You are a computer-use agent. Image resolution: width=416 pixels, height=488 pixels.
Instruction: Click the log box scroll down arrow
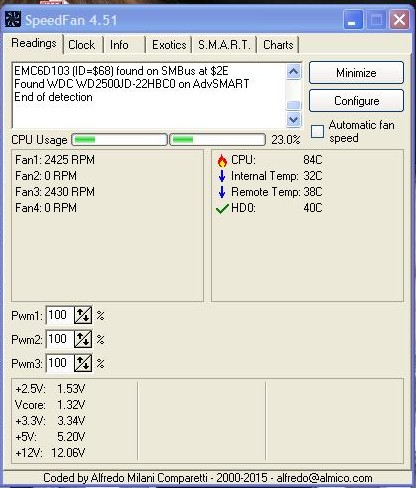293,119
